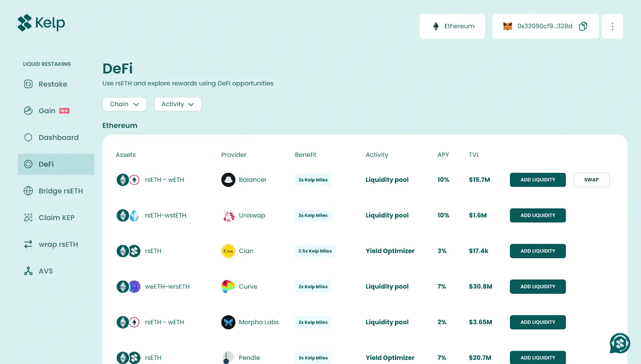Expand the Activity filter dropdown
The width and height of the screenshot is (641, 364).
pos(177,104)
